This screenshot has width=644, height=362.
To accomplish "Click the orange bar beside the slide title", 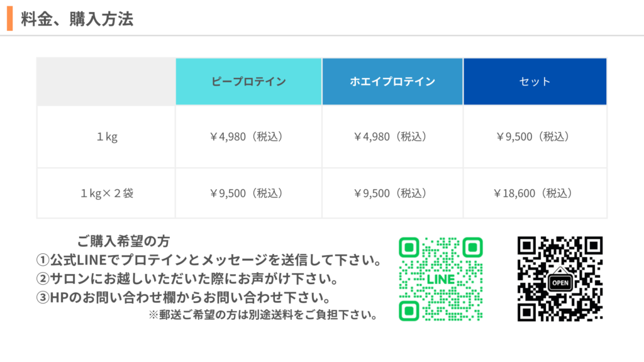I will tap(10, 18).
